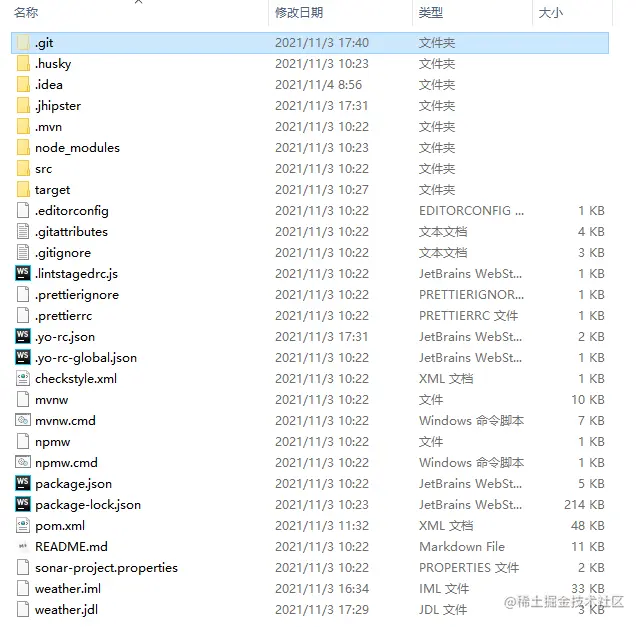Screen dimensions: 642x627
Task: Click the PROPERTIES 文件 type cell
Action: tap(469, 568)
